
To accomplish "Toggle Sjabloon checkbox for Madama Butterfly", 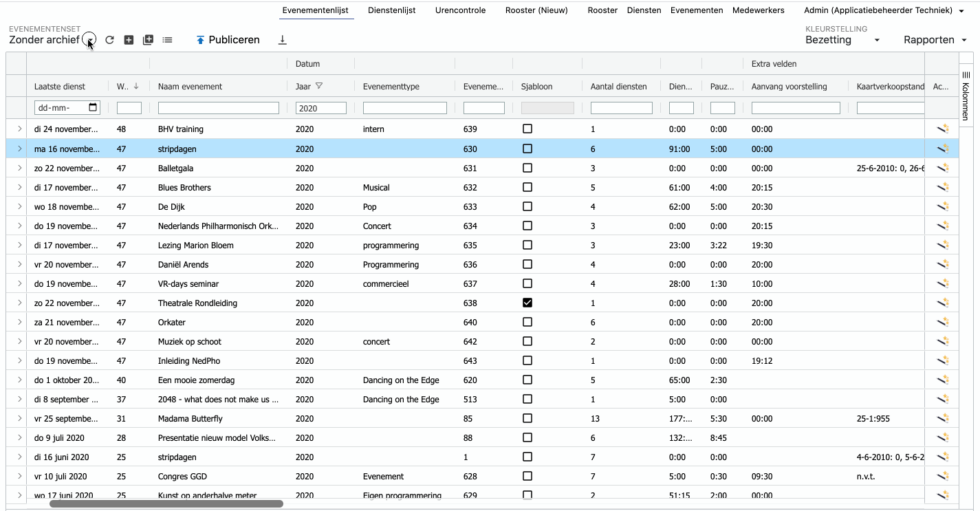I will click(527, 417).
